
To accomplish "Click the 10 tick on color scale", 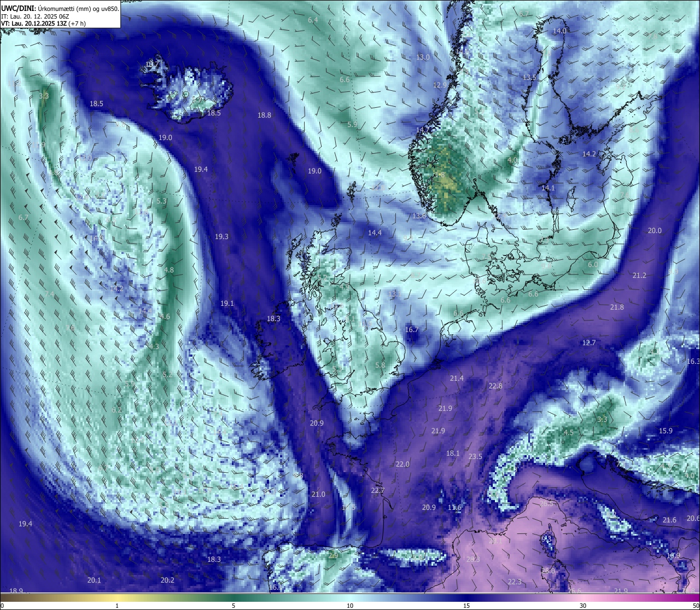I will click(350, 606).
